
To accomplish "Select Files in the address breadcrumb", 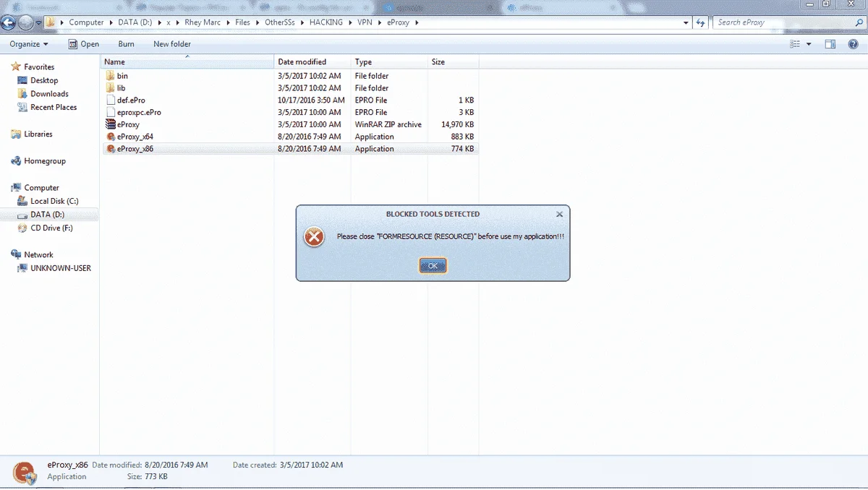I will (x=242, y=22).
